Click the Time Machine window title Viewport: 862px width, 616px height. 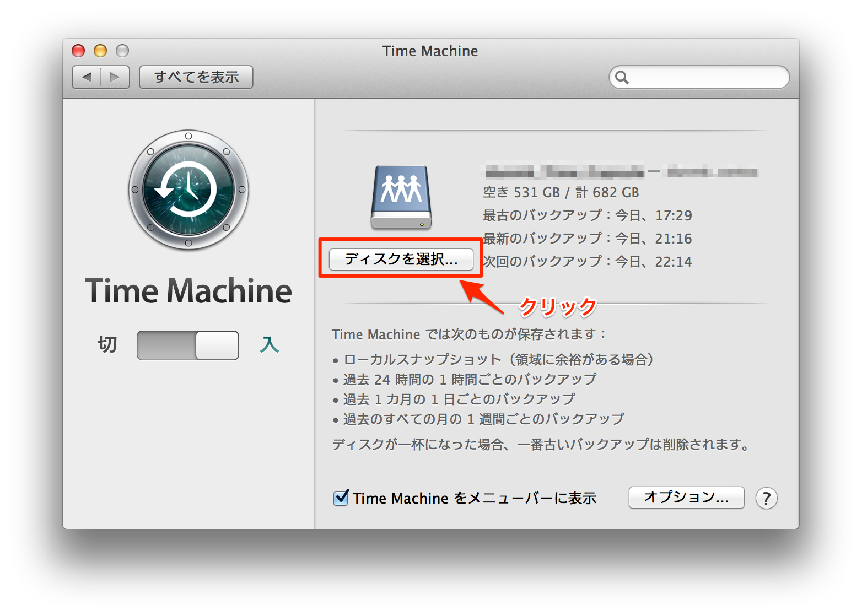tap(430, 51)
